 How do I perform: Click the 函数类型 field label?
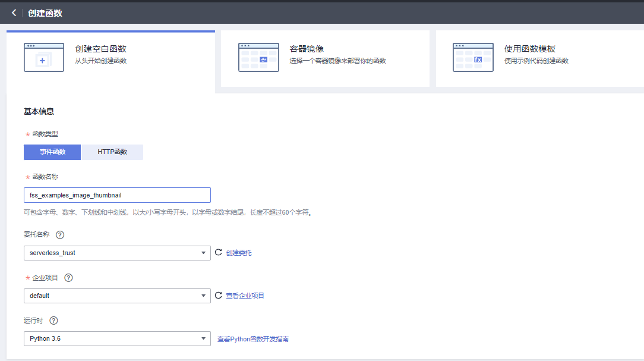(x=45, y=134)
